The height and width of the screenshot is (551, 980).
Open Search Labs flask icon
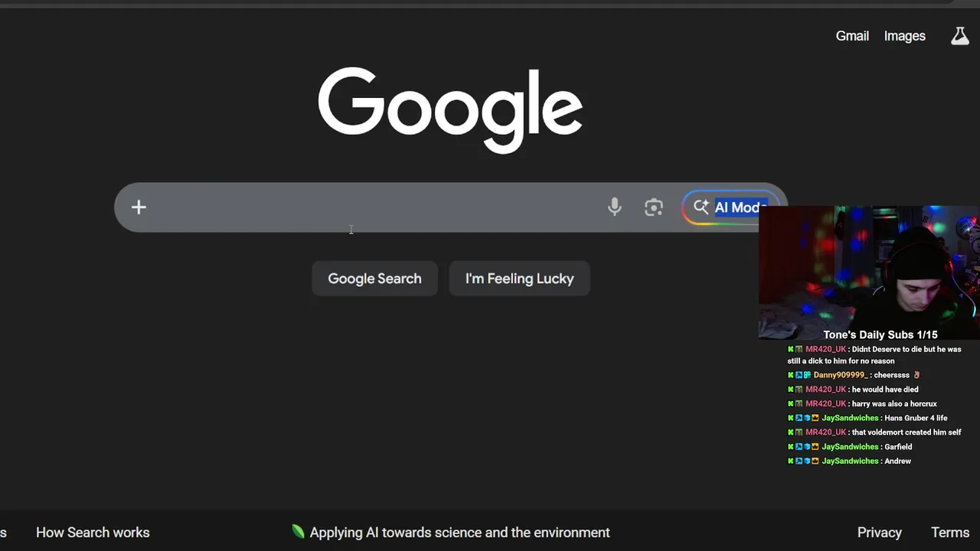point(959,36)
